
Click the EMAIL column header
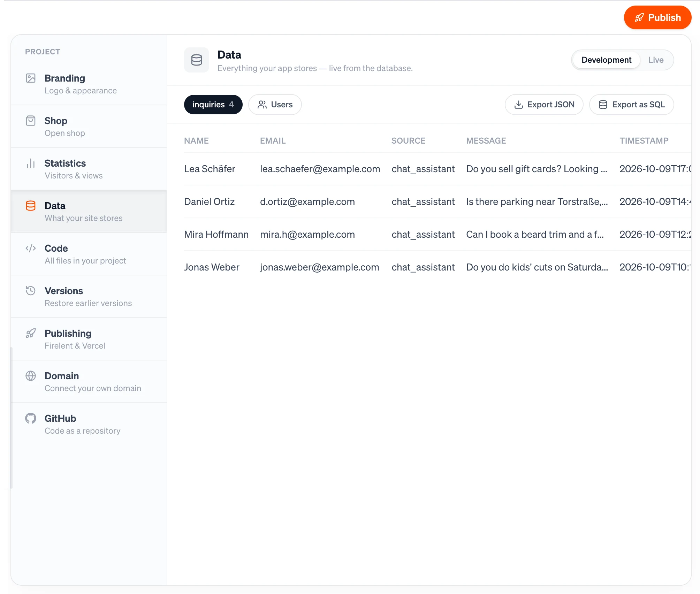pyautogui.click(x=273, y=141)
